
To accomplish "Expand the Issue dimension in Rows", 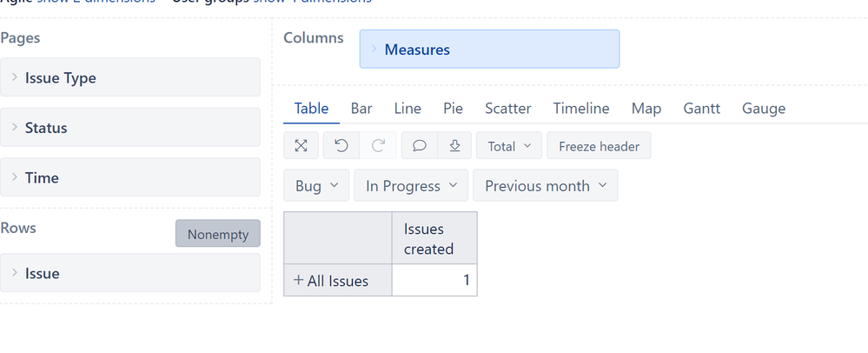I will click(130, 273).
